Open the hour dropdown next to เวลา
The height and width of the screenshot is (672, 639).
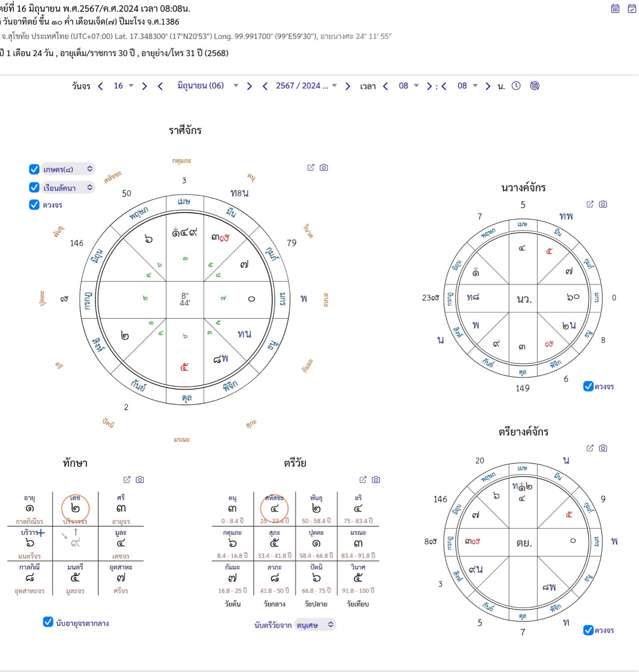[x=408, y=86]
